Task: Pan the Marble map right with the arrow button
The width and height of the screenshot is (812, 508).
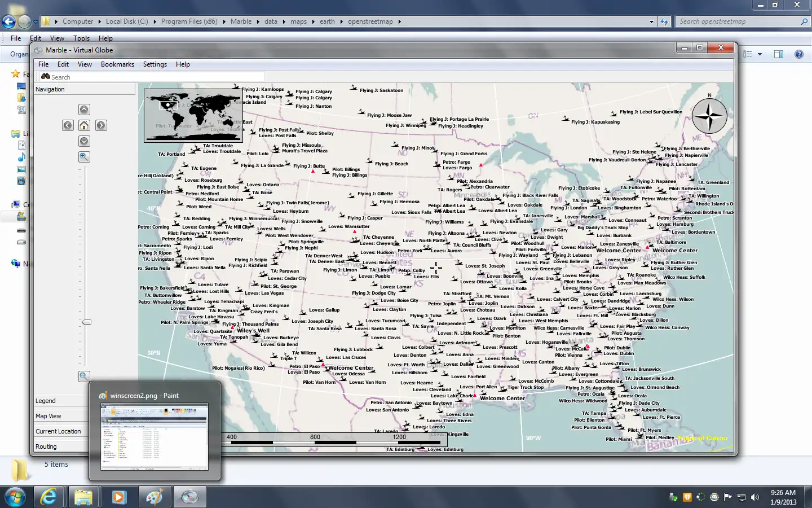Action: pyautogui.click(x=101, y=125)
